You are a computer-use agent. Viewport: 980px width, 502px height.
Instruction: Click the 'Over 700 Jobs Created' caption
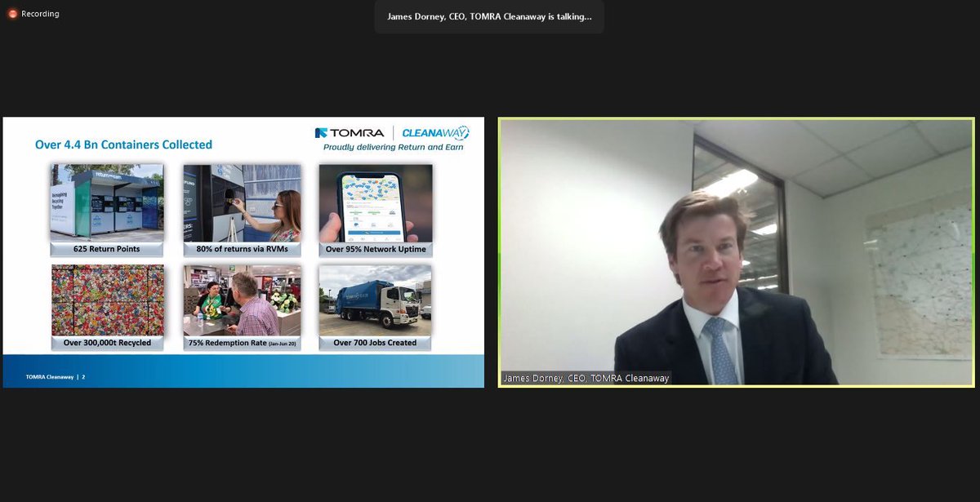tap(376, 343)
